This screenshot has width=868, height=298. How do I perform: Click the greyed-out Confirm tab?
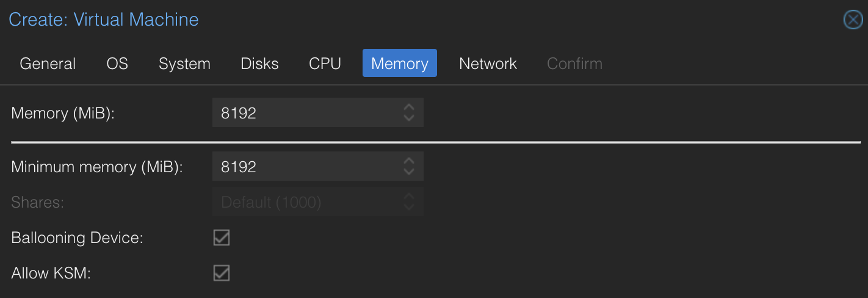[x=574, y=64]
